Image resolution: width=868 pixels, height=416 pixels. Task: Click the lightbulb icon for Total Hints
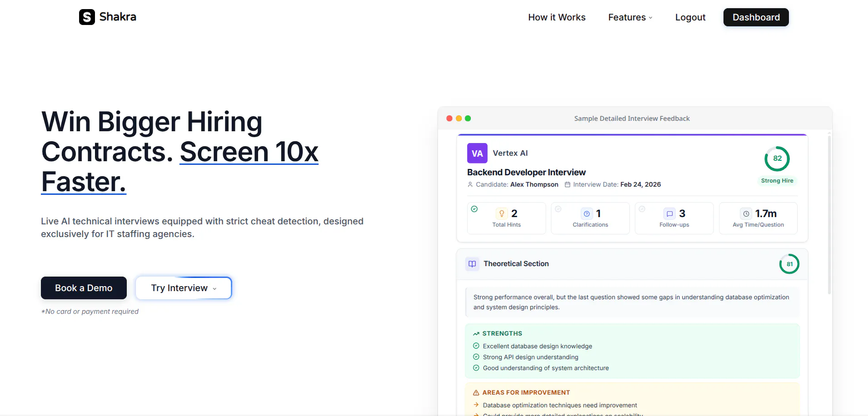point(502,213)
